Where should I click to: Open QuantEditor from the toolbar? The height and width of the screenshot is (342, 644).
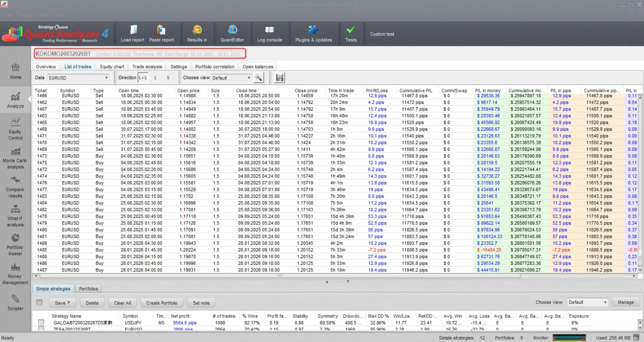click(x=232, y=34)
